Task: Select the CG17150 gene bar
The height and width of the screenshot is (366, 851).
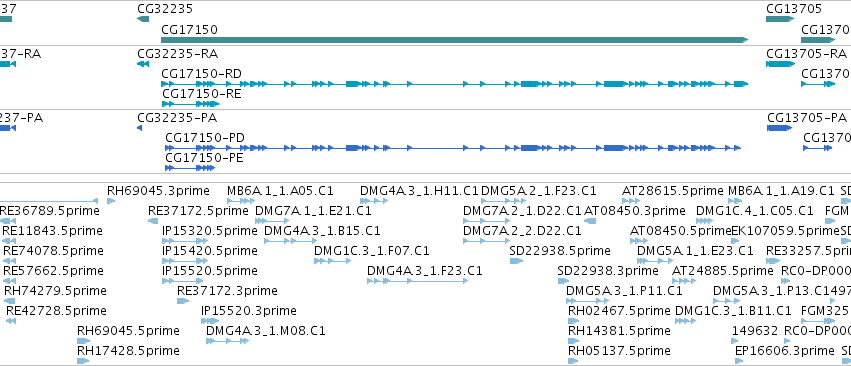Action: click(x=455, y=40)
